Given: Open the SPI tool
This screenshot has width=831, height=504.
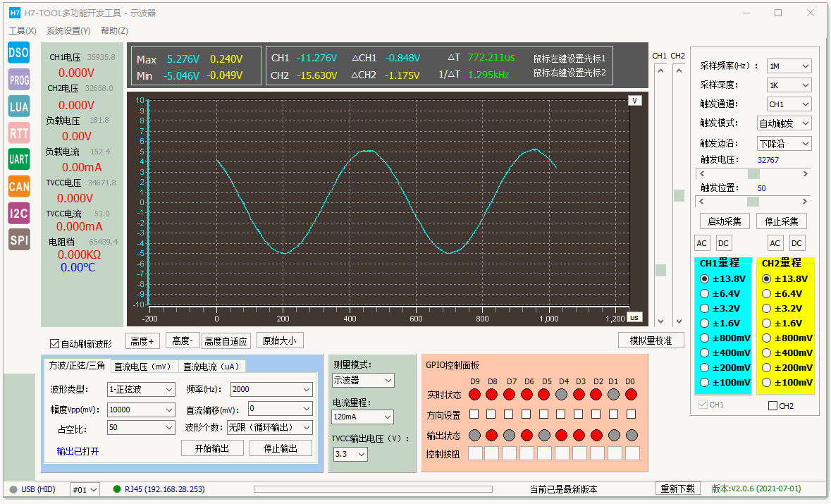Looking at the screenshot, I should click(19, 240).
